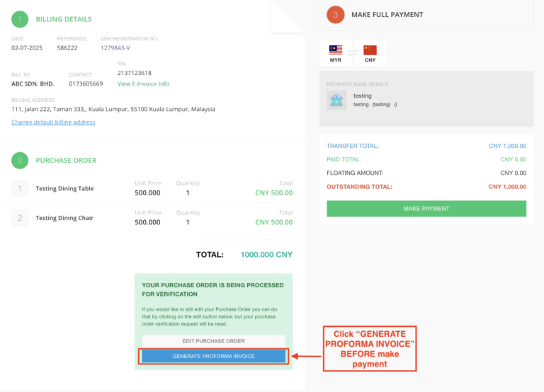The image size is (544, 392).
Task: Click Change default billing address link
Action: click(53, 122)
